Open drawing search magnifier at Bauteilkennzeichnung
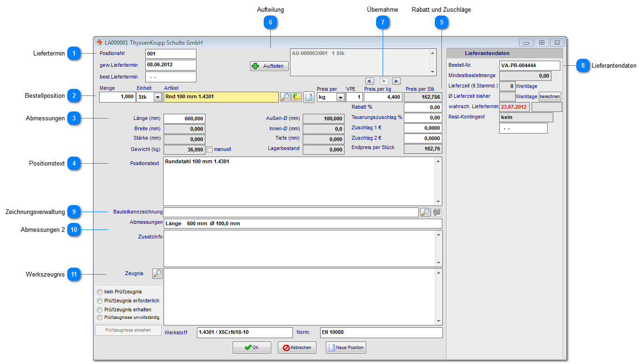The height and width of the screenshot is (364, 644). pyautogui.click(x=425, y=213)
